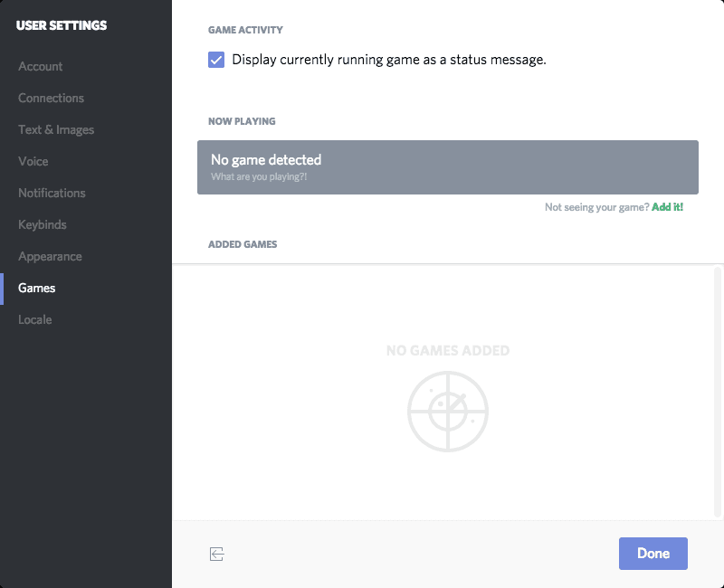The image size is (724, 588).
Task: Open the Locale settings tab
Action: (34, 320)
